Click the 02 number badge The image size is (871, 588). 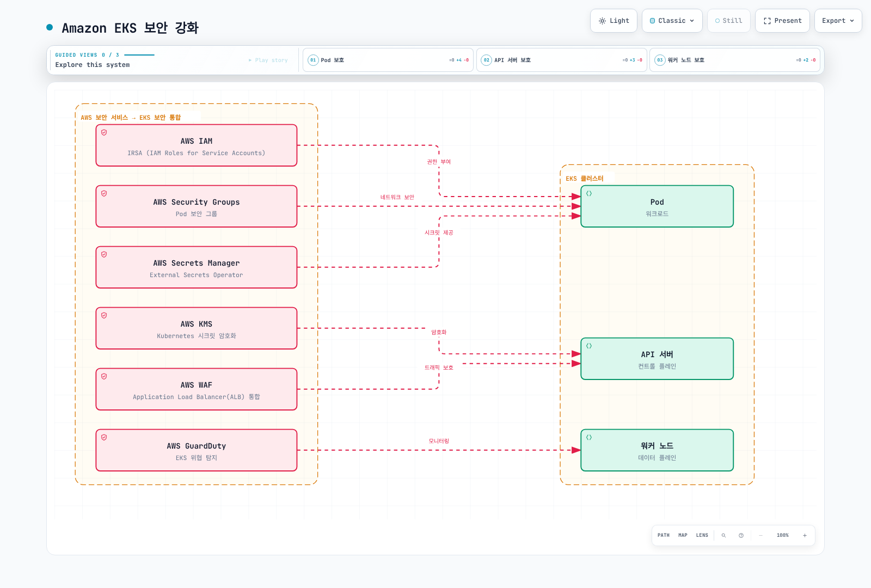tap(487, 60)
